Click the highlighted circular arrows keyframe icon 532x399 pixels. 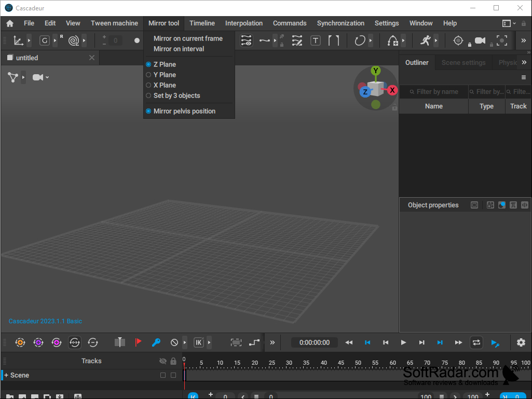[x=75, y=342]
